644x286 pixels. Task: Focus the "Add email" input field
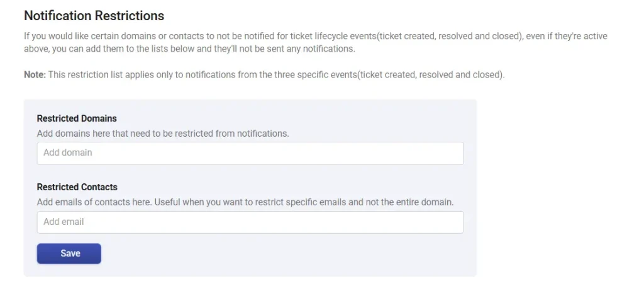250,222
